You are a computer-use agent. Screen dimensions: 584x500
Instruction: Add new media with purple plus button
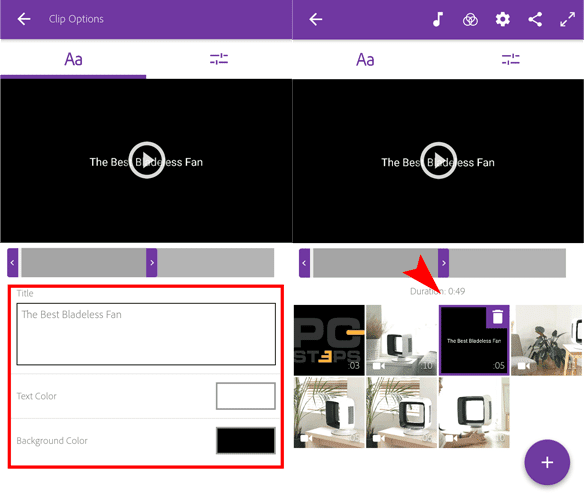[547, 462]
